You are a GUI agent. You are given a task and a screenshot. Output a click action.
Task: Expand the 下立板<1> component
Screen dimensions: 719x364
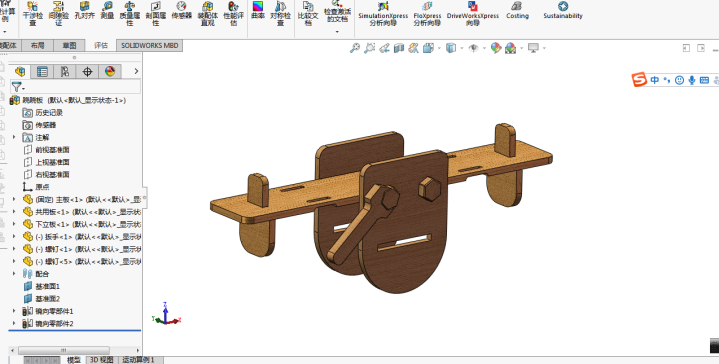pos(14,224)
